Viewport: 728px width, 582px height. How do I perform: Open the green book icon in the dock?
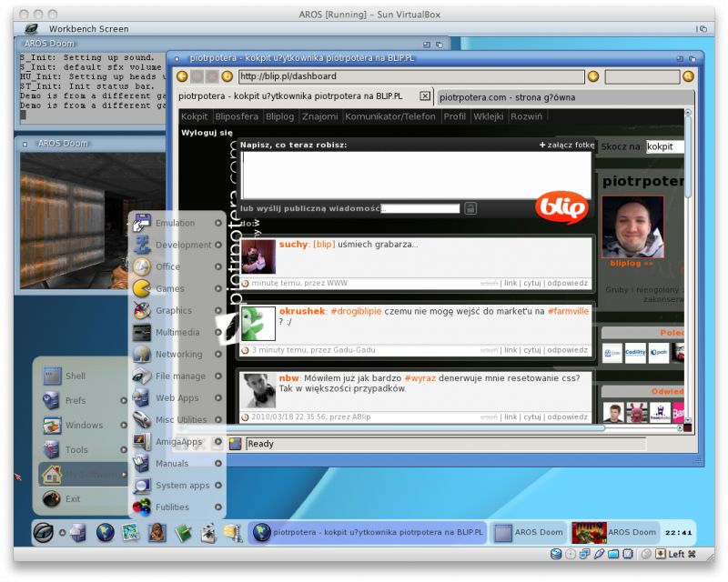tap(184, 533)
